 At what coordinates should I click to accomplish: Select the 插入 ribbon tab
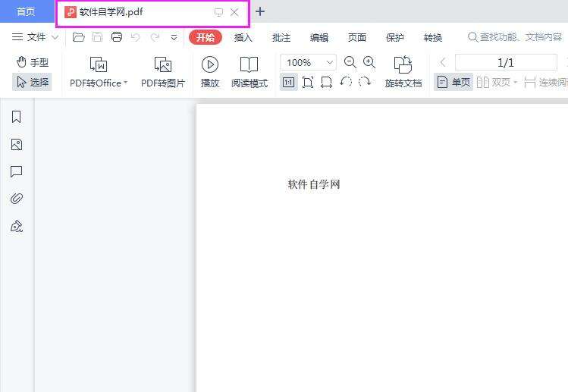243,37
